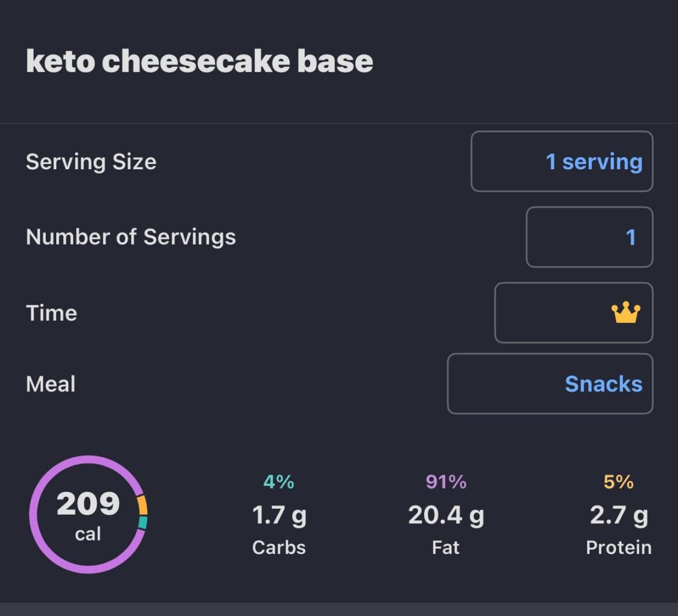Open the Serving Size selector

tap(562, 162)
